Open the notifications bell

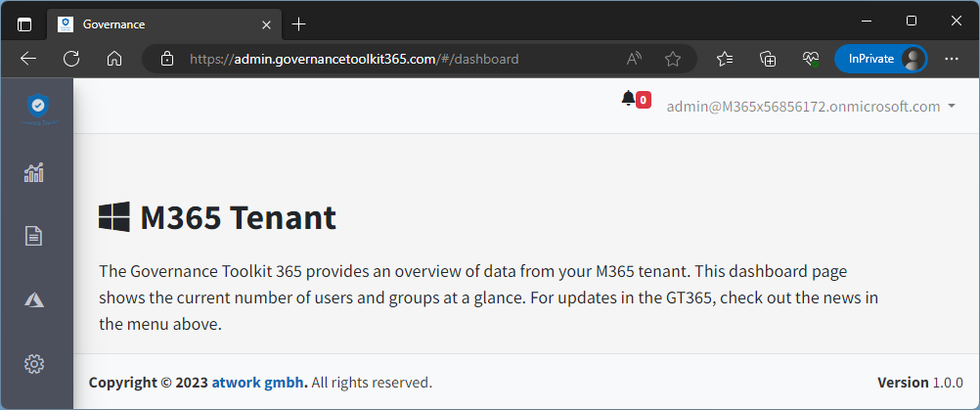point(629,98)
